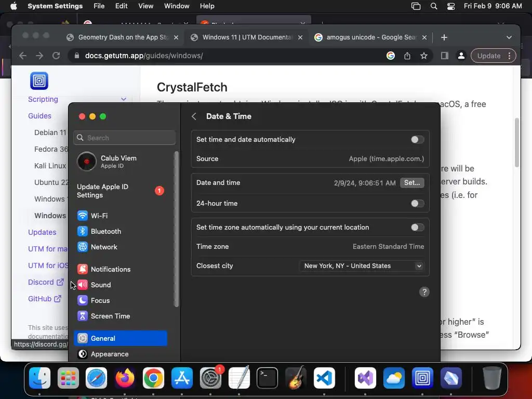Open Guides section link in docs

(x=39, y=116)
